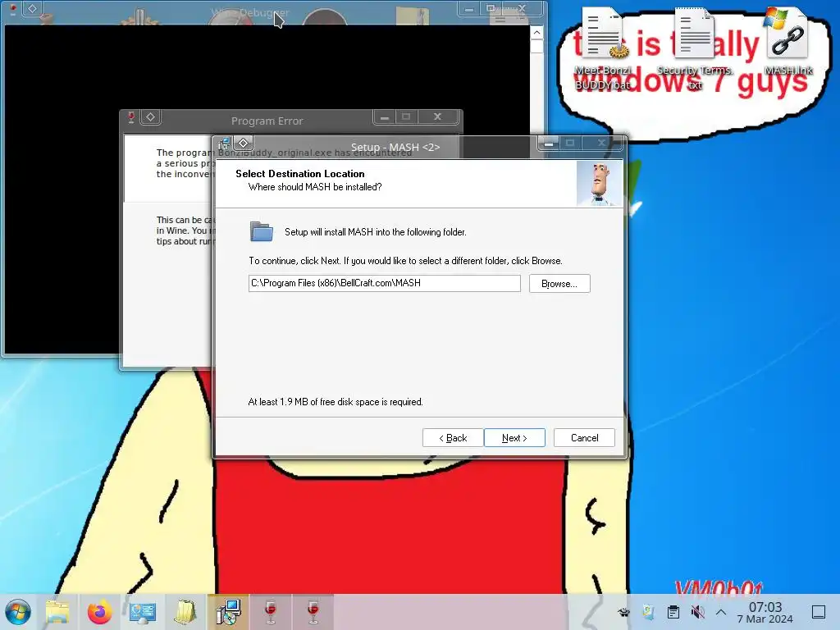This screenshot has height=630, width=840.
Task: Close the Program Error window
Action: 438,116
